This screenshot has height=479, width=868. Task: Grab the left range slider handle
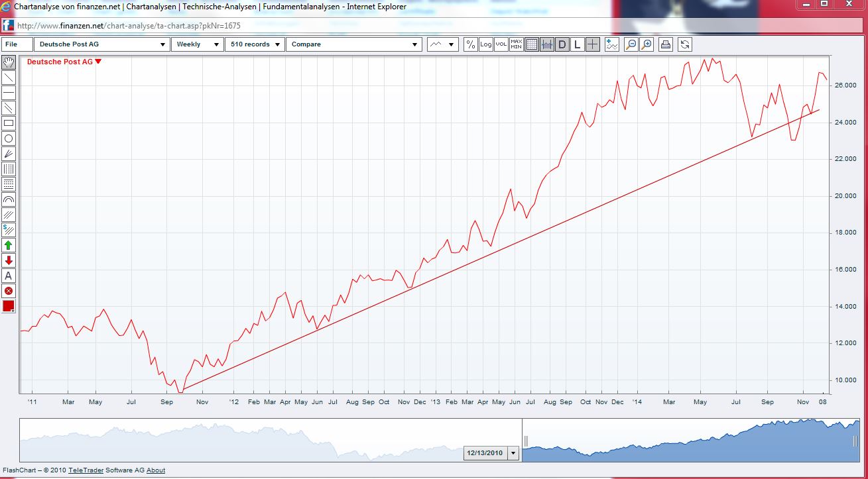pos(526,441)
